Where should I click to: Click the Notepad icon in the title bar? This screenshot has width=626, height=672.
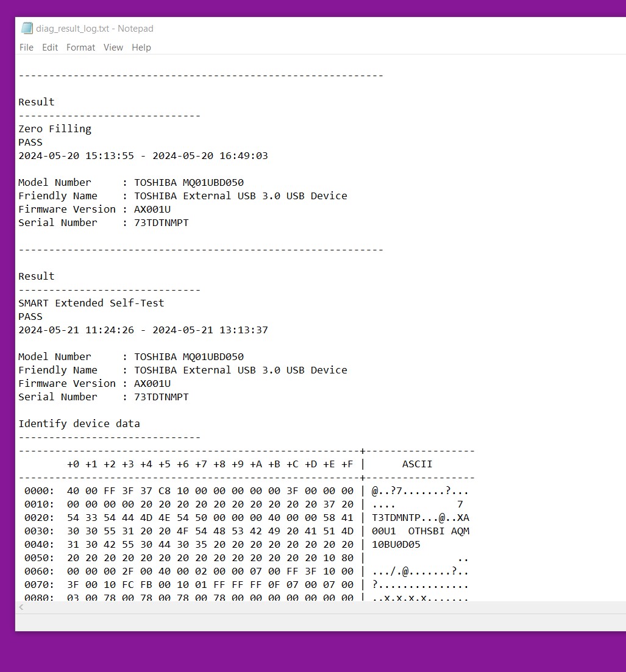click(27, 28)
